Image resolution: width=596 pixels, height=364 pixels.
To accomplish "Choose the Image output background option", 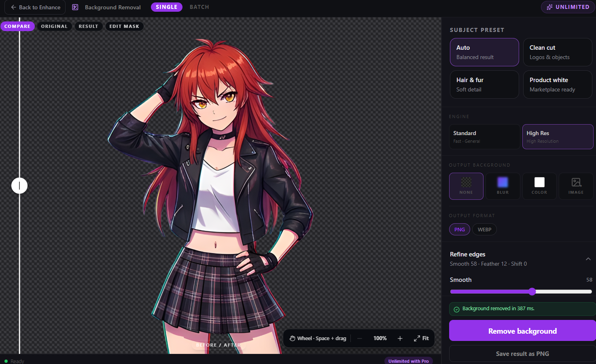I will 576,186.
